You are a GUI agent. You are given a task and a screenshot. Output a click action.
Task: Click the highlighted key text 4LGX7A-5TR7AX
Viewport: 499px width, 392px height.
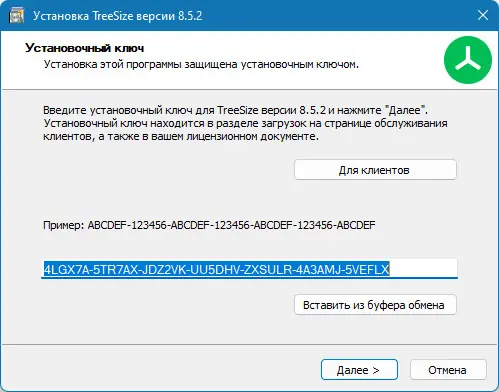[91, 269]
